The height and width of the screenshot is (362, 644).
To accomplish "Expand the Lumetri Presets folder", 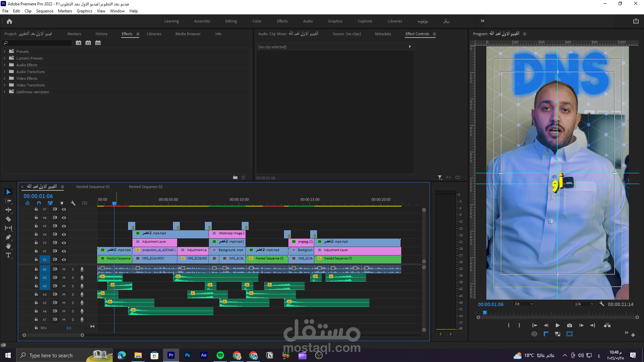I will 5,58.
